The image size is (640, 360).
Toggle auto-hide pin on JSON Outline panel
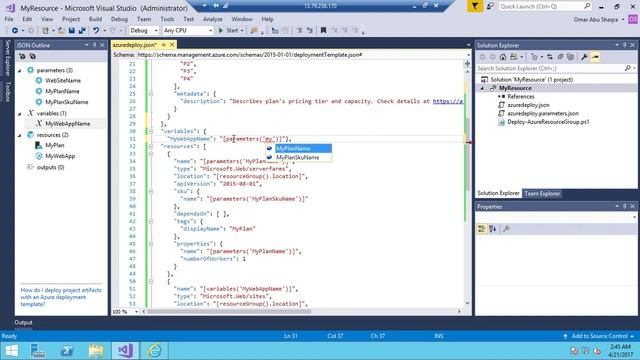point(94,45)
